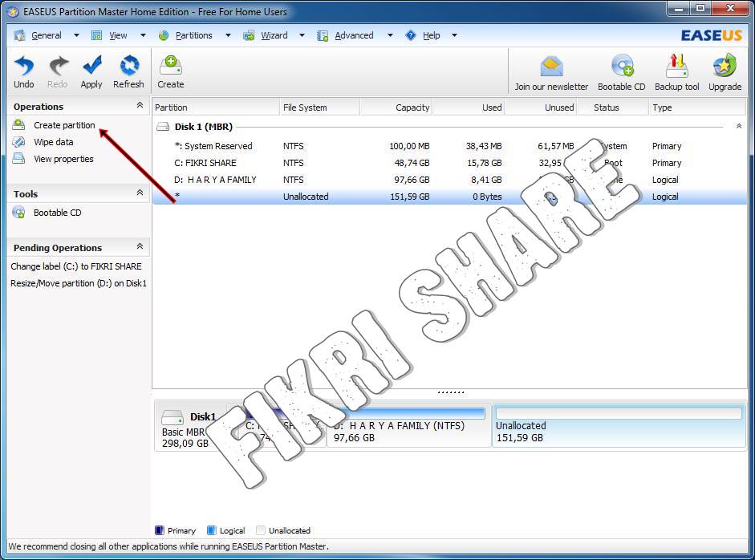
Task: Expand the Advanced menu dropdown arrow
Action: [390, 35]
